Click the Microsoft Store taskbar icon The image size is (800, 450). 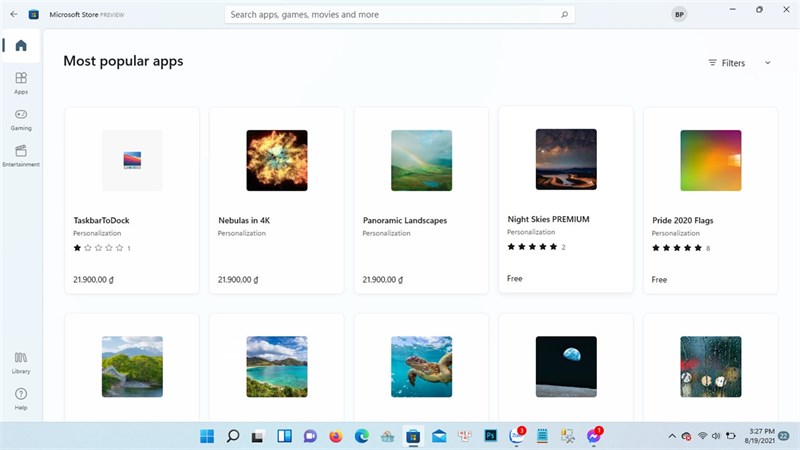(413, 436)
